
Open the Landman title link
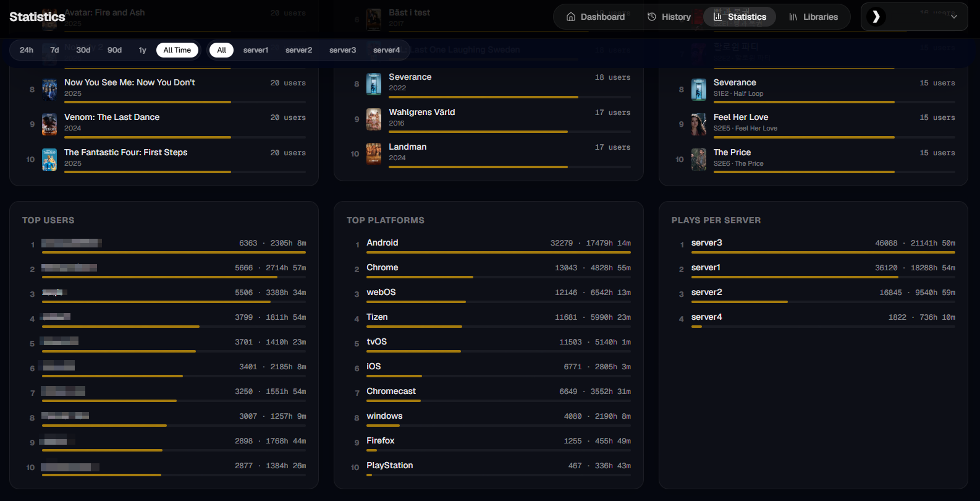408,147
